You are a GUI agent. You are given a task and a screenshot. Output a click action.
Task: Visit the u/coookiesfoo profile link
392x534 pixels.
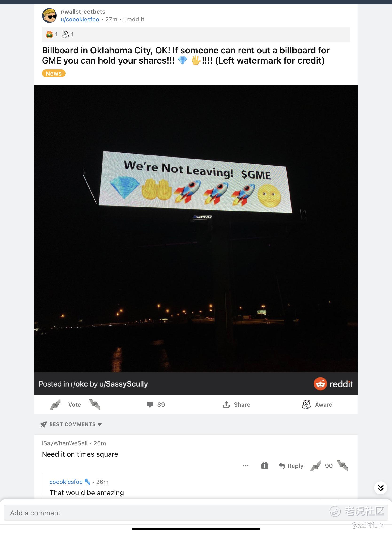(80, 20)
